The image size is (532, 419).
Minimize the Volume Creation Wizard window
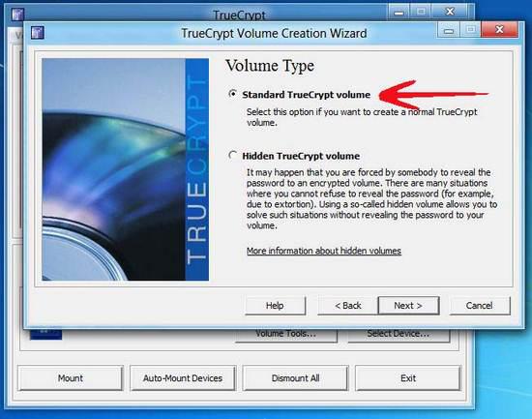tap(448, 30)
